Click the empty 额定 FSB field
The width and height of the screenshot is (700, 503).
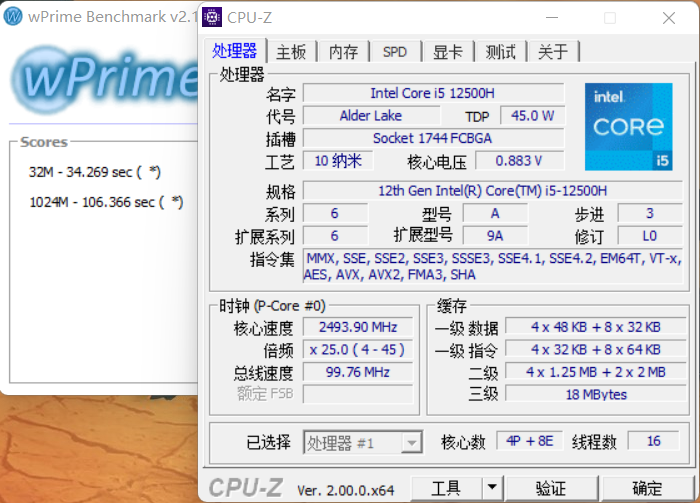tap(358, 394)
